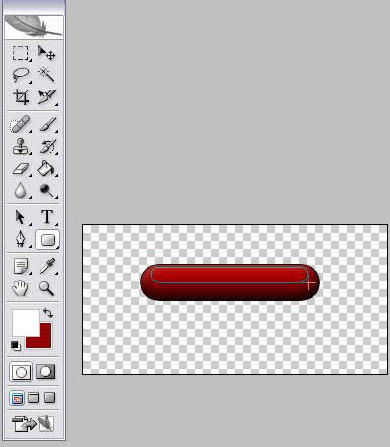
Task: Reset default foreground and background colors
Action: point(16,346)
